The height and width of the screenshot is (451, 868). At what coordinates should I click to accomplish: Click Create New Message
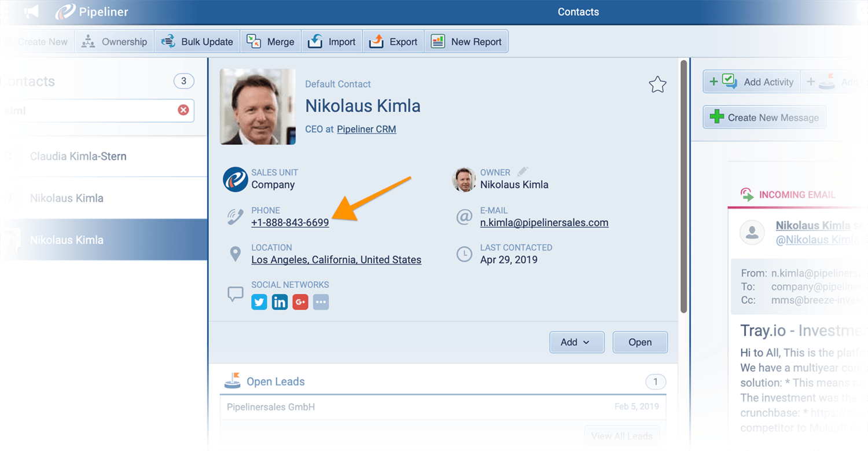tap(764, 117)
